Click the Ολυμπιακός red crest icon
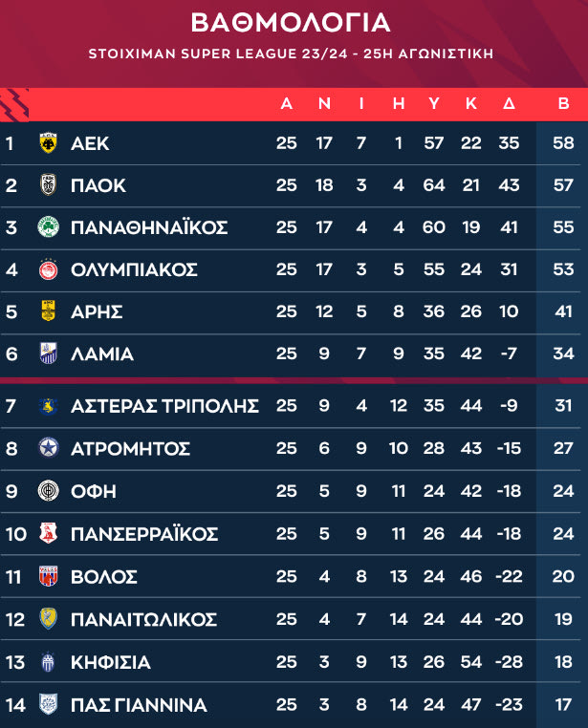This screenshot has height=728, width=588. 47,269
